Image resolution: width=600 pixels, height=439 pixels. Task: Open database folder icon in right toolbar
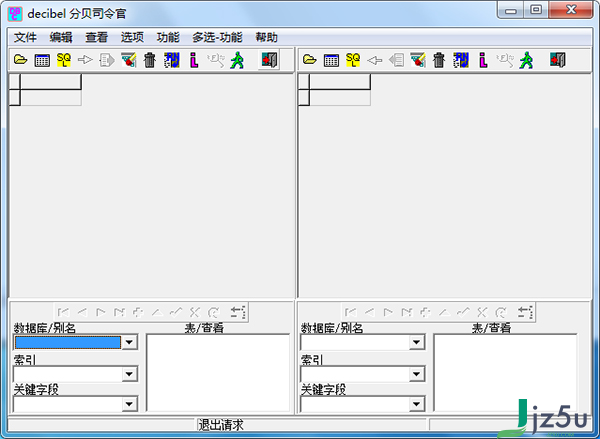(310, 60)
